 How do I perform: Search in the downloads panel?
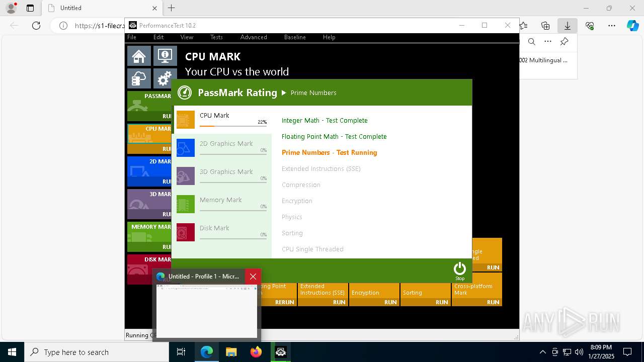(531, 42)
